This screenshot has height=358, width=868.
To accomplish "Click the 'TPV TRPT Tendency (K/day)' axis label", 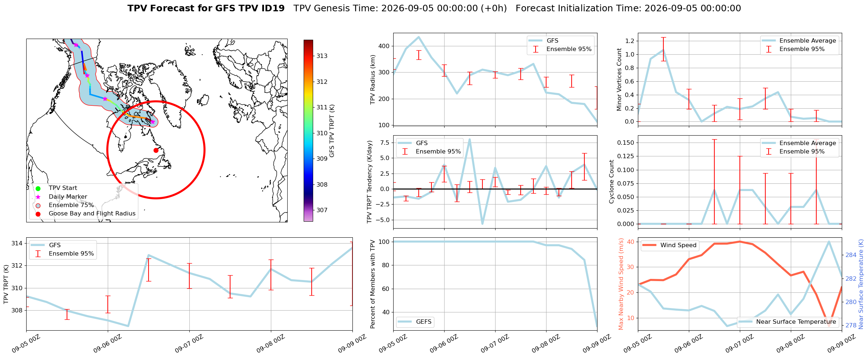I will [370, 182].
